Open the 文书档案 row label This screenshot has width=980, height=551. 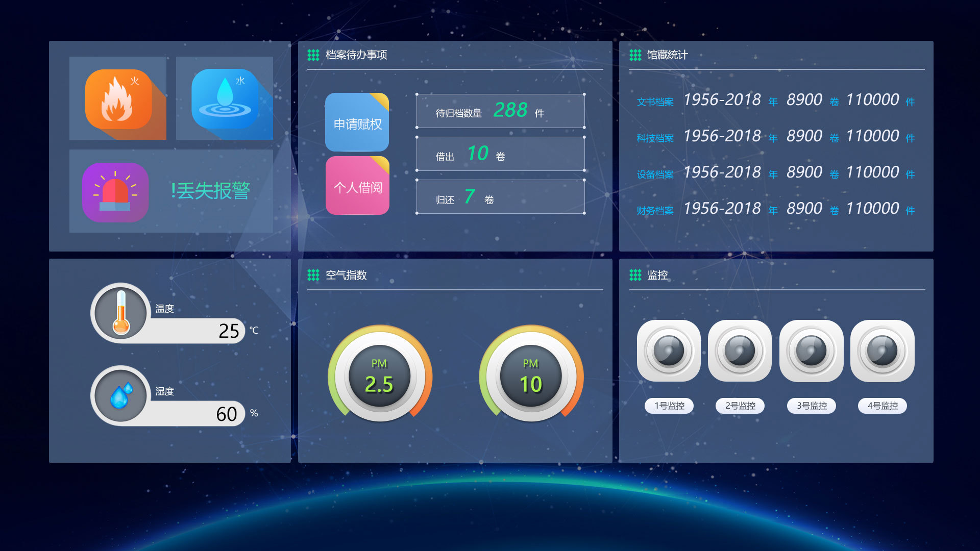click(x=655, y=102)
